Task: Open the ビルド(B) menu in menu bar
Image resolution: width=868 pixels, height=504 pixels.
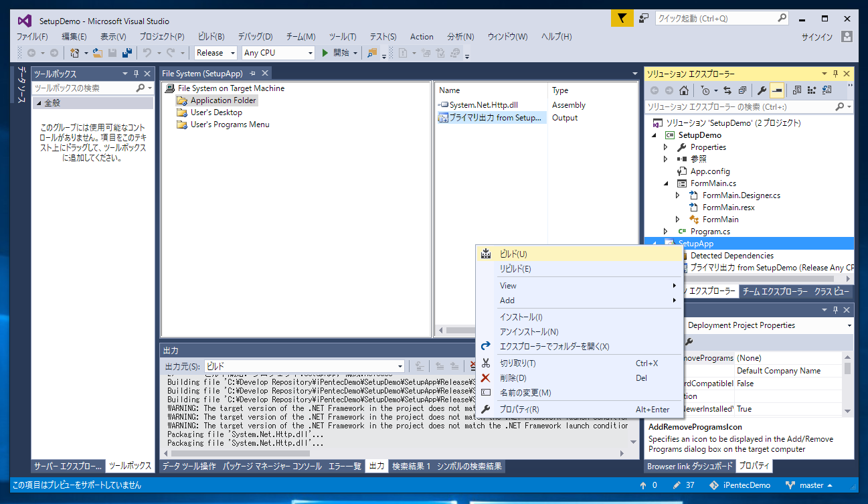Action: pyautogui.click(x=211, y=37)
